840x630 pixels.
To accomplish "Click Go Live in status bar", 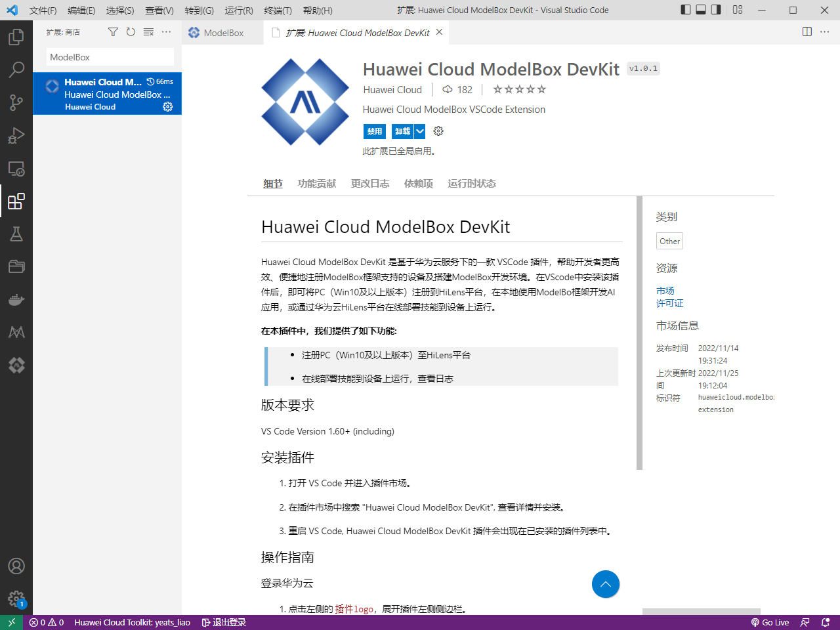I will 770,622.
